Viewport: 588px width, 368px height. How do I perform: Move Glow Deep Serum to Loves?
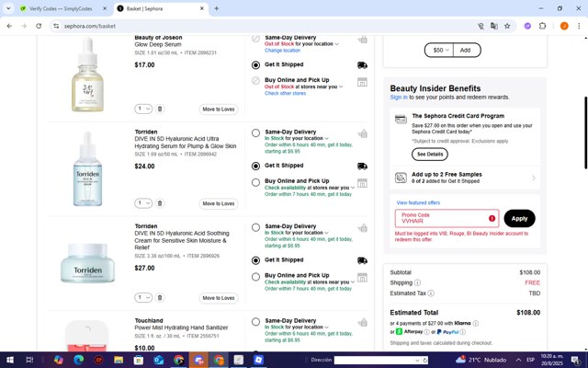(219, 109)
